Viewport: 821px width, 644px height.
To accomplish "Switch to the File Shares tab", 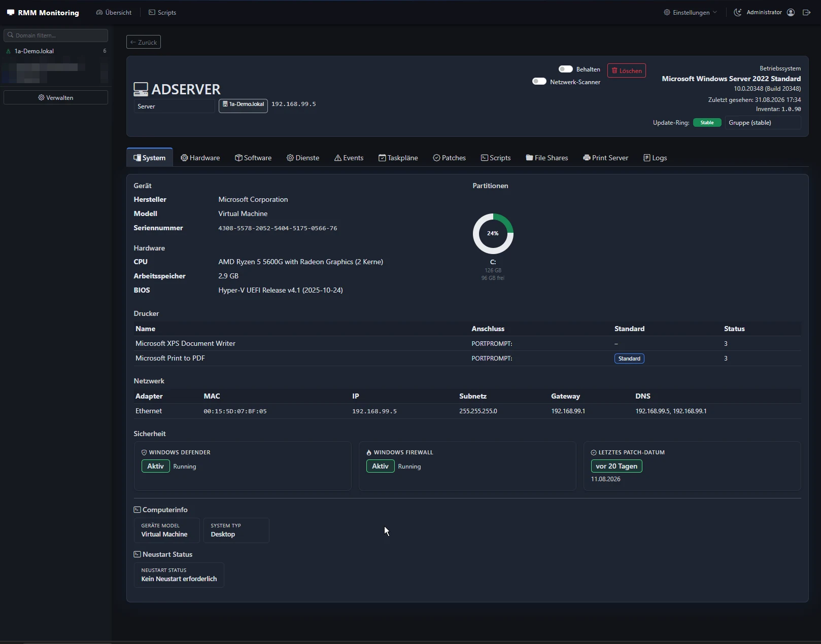I will 547,158.
